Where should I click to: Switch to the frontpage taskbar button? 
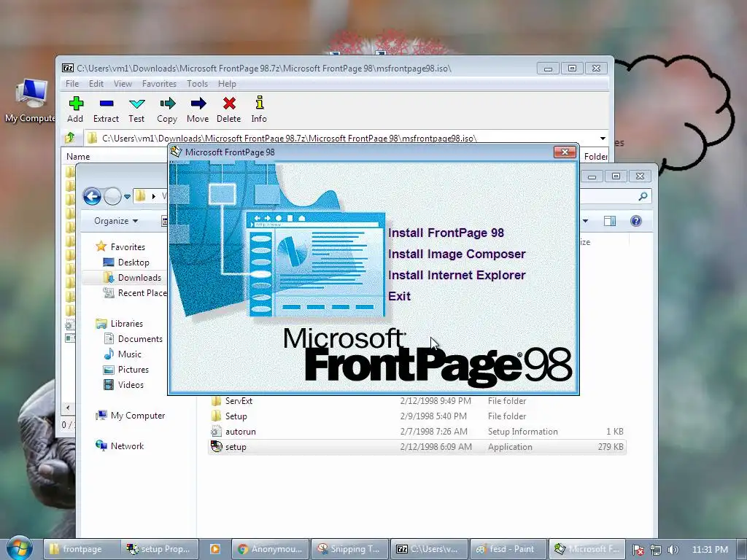point(82,549)
